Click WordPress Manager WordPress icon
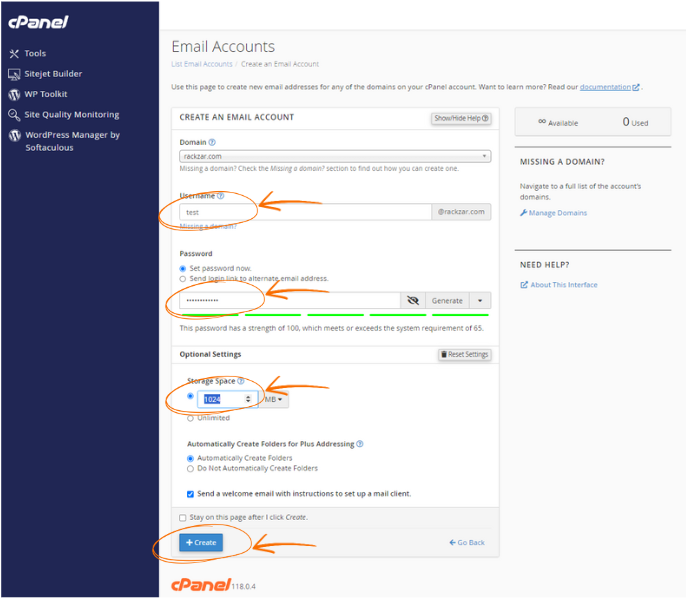Viewport: 686px width, 600px height. coord(14,136)
